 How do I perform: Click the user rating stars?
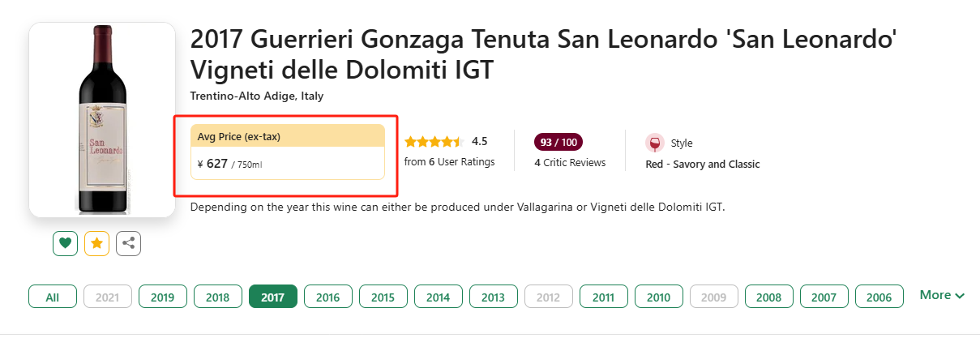(x=434, y=142)
